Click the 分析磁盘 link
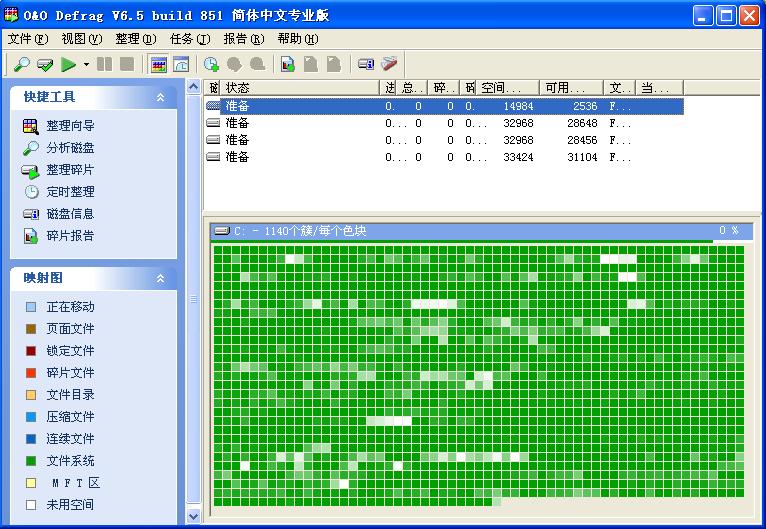Image resolution: width=766 pixels, height=529 pixels. point(70,148)
